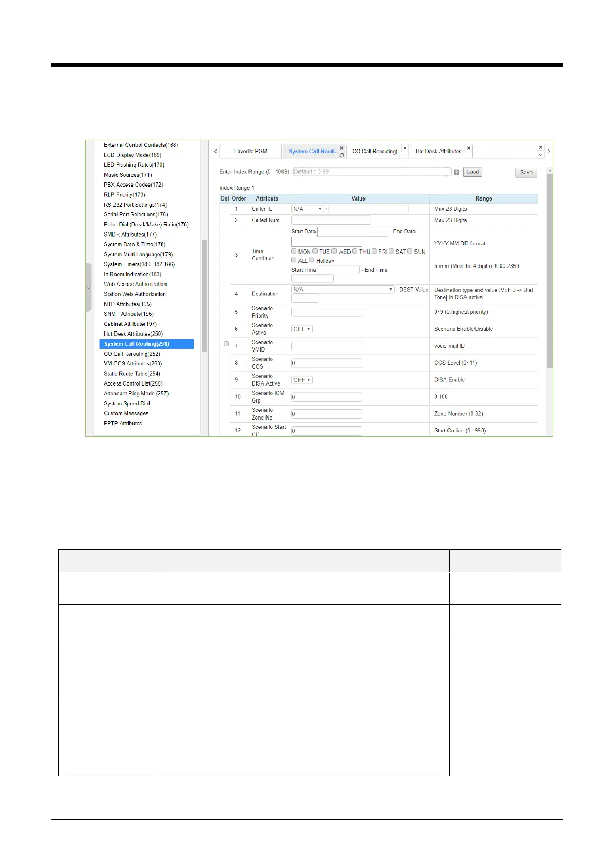Close all tabs with top-right X icon
The height and width of the screenshot is (868, 614).
point(541,147)
